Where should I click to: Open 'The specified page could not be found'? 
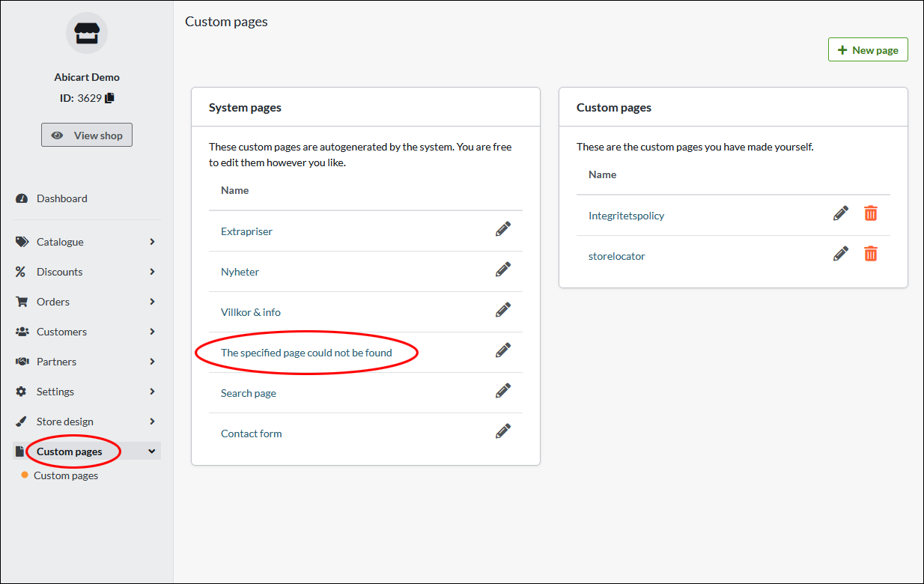(x=306, y=353)
